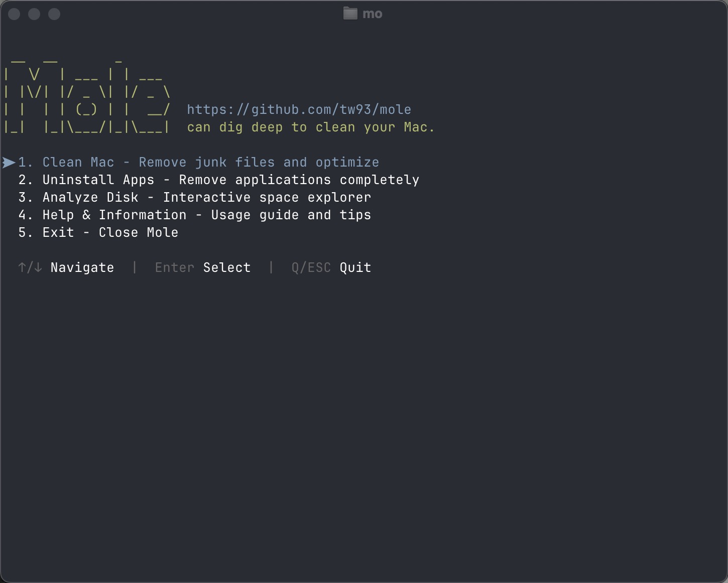This screenshot has width=728, height=583.
Task: Close the terminal window
Action: tap(14, 14)
